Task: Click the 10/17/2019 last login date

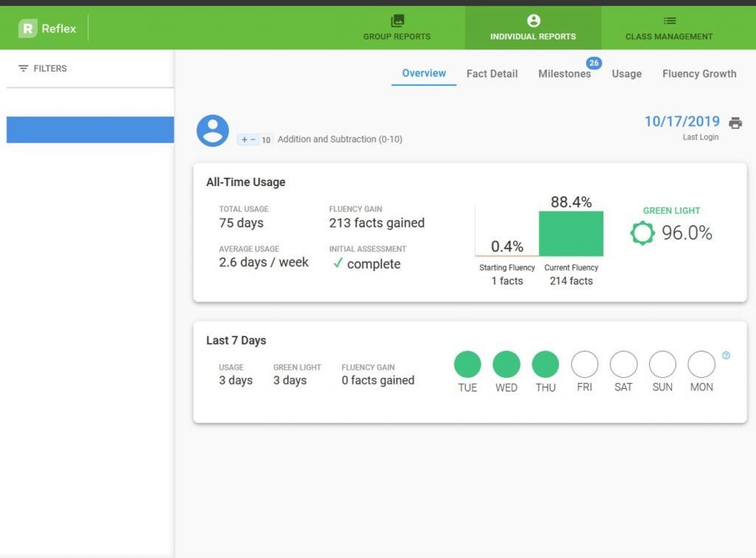Action: click(681, 122)
